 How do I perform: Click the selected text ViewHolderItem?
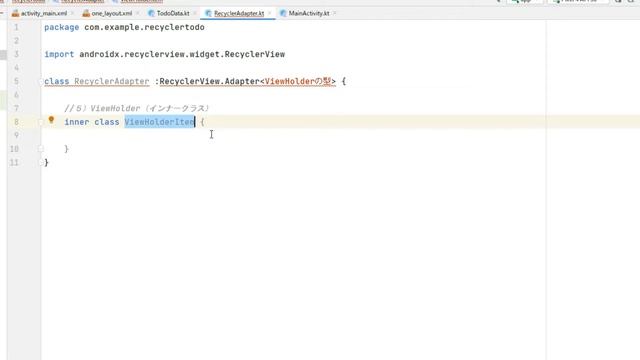(x=160, y=122)
